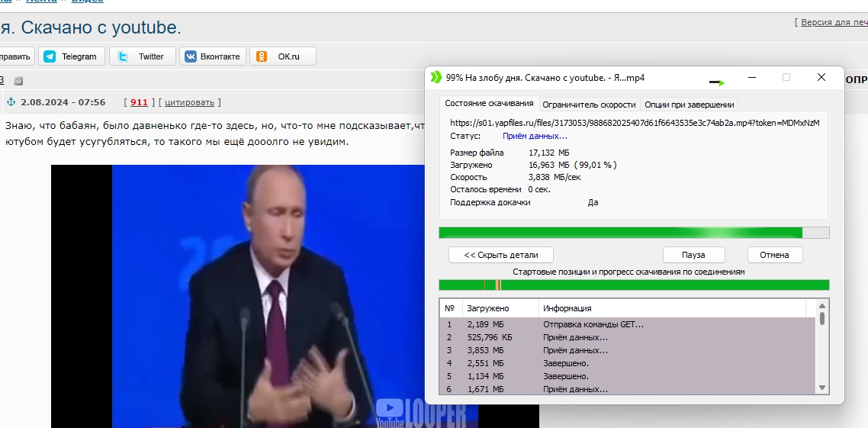Click the << Скрыть детали button
This screenshot has width=868, height=428.
pyautogui.click(x=501, y=255)
